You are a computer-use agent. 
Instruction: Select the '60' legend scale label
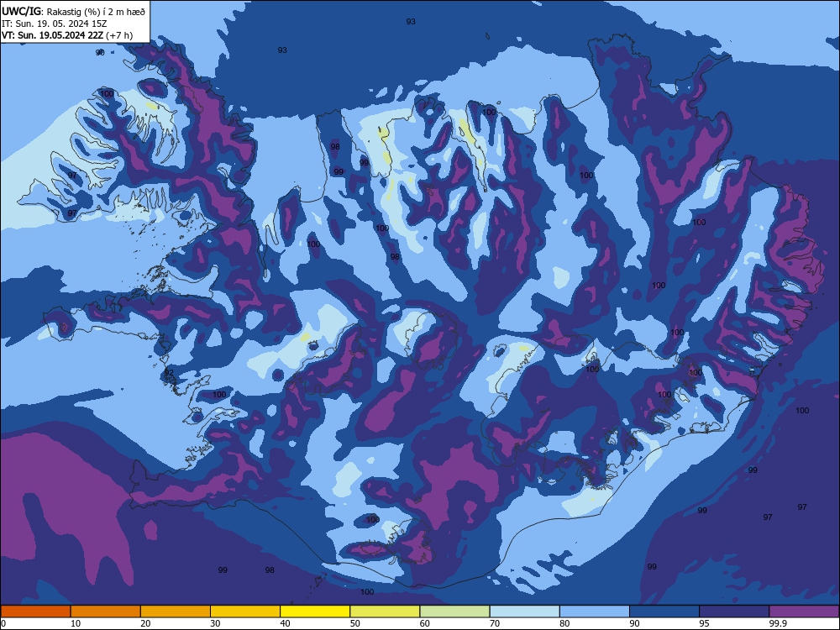425,623
